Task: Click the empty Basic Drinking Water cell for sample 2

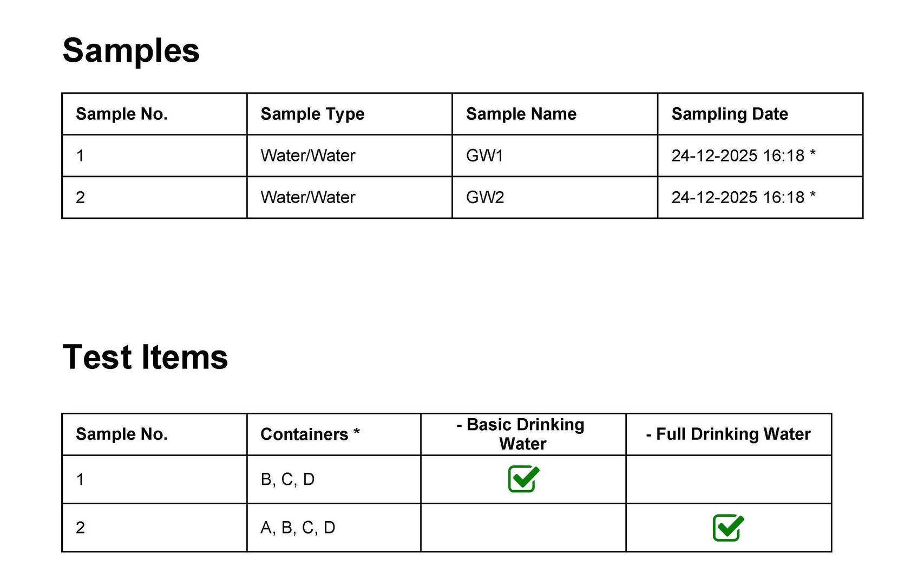Action: pyautogui.click(x=523, y=528)
